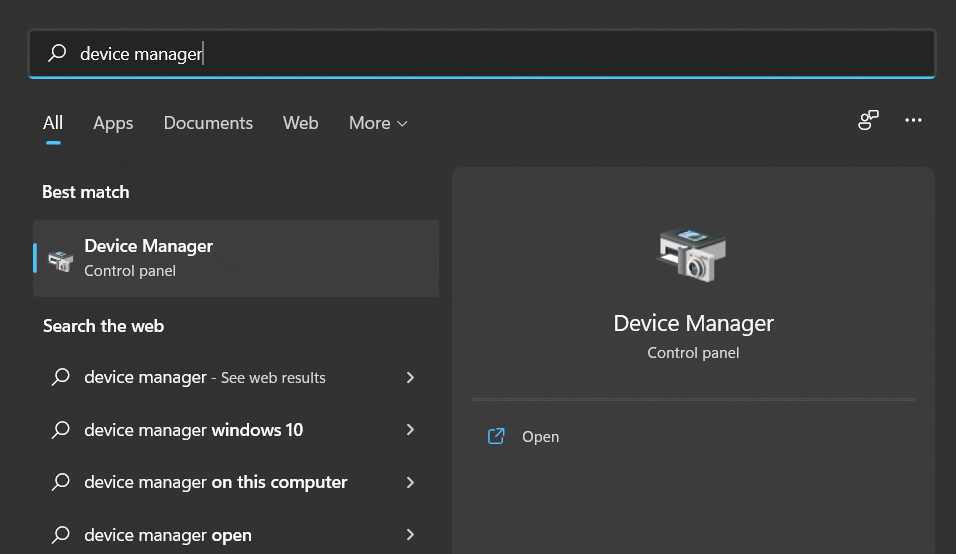
Task: Click the small Device Manager icon under Best match
Action: coord(61,260)
